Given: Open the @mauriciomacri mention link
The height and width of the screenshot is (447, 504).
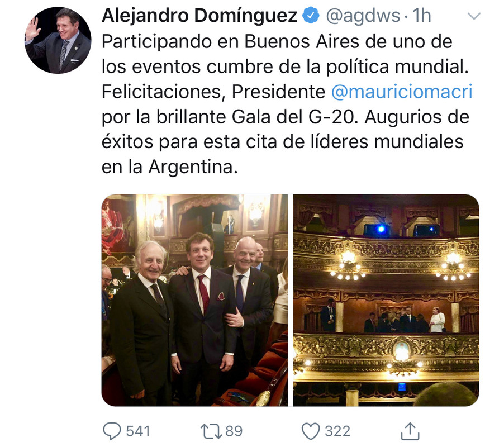Looking at the screenshot, I should [402, 92].
